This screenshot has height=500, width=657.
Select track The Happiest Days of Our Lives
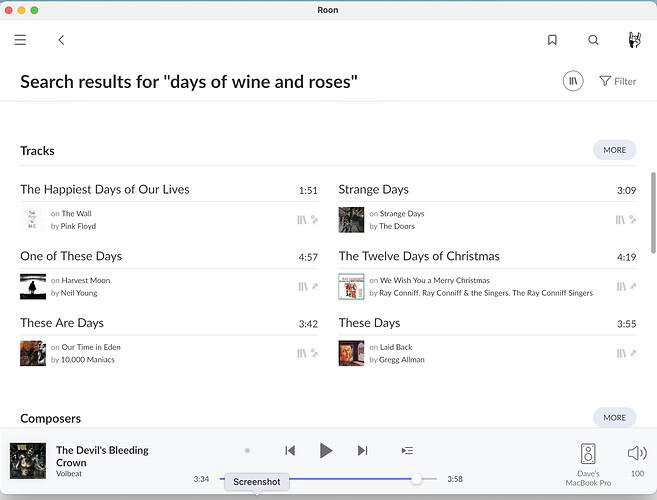[105, 189]
